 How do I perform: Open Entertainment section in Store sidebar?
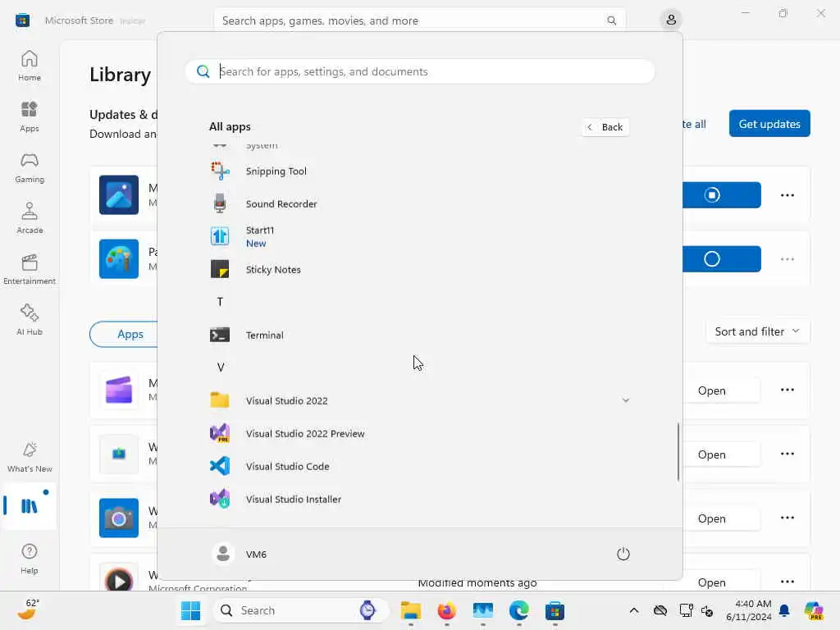pos(30,269)
